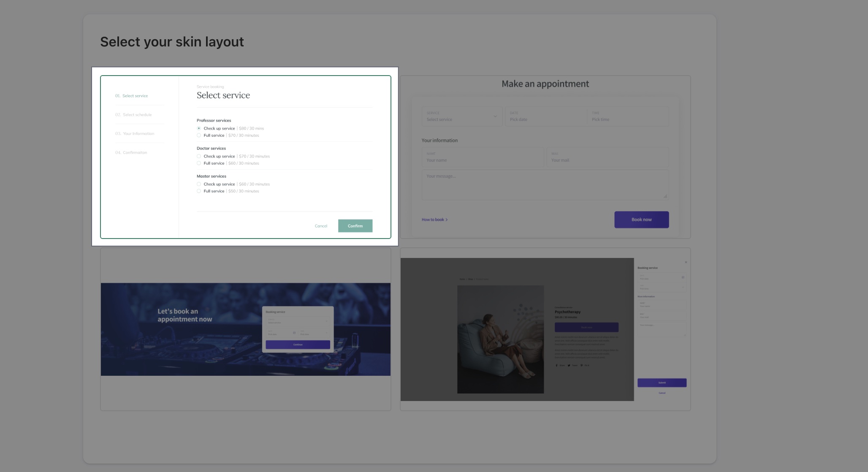The image size is (868, 472).
Task: Click calendar icon in sidebar date field
Action: coord(683,277)
